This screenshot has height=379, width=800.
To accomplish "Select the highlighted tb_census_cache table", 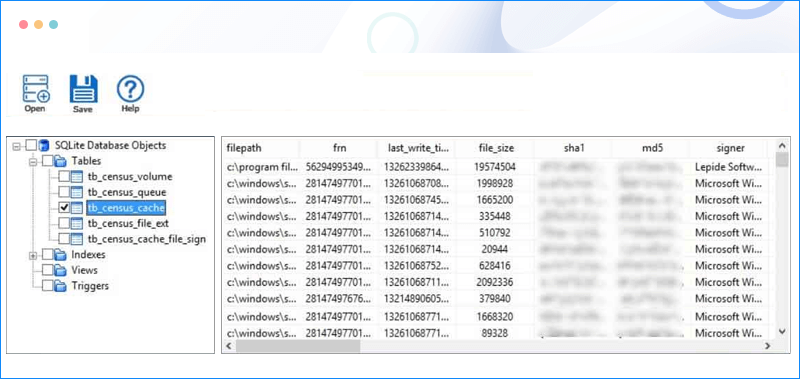I will point(127,208).
